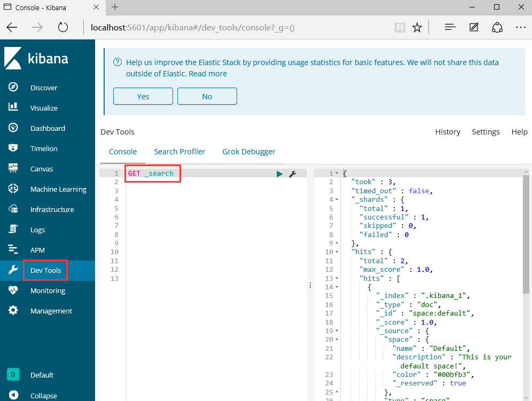
Task: Select the Dev Tools sidebar label
Action: [x=45, y=270]
